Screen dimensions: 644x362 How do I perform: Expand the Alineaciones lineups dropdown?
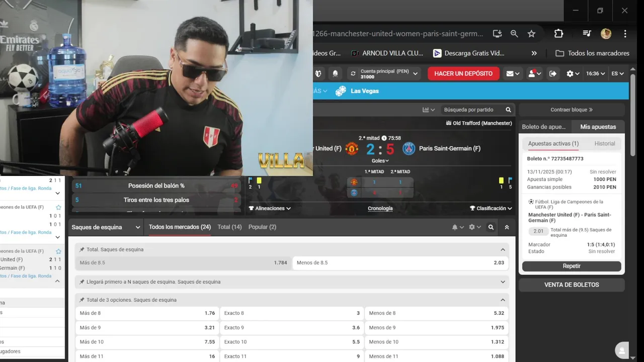point(270,208)
